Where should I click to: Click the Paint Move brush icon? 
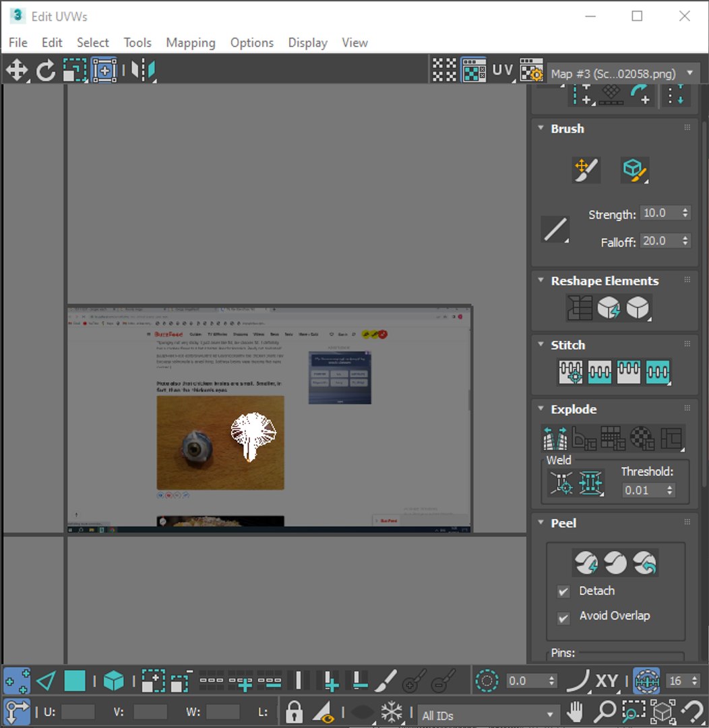586,170
